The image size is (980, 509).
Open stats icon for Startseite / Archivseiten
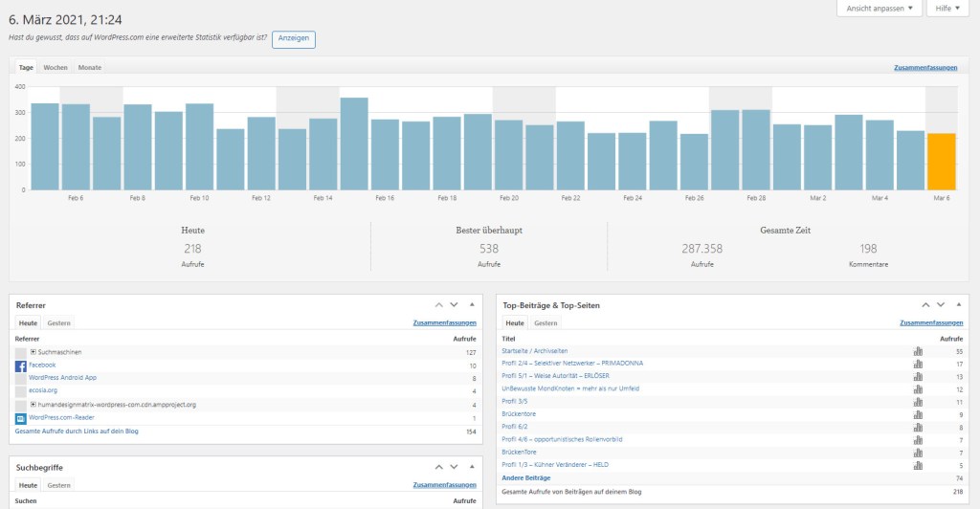click(x=918, y=351)
